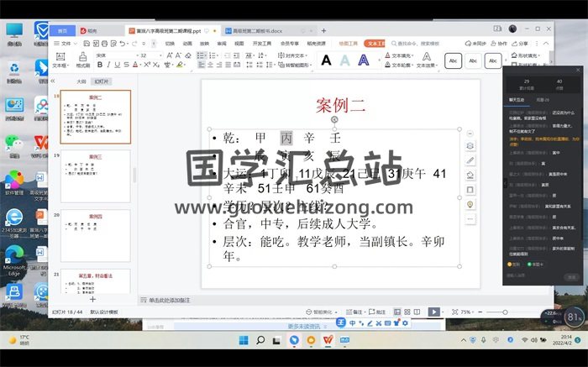
Task: Open the layers icon beside the text box
Action: pyautogui.click(x=470, y=146)
